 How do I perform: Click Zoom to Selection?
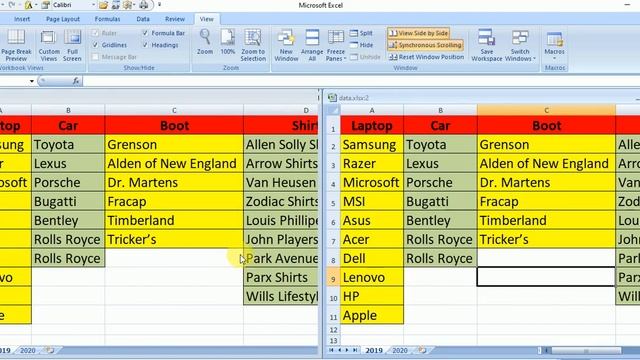(253, 46)
